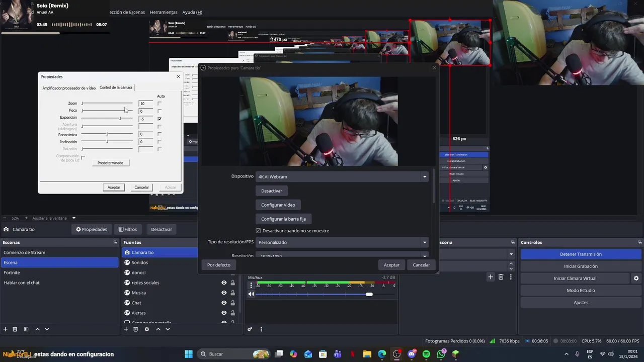The image size is (644, 362).
Task: Switch to Amplificador procesador de vídeo tab
Action: [x=69, y=88]
